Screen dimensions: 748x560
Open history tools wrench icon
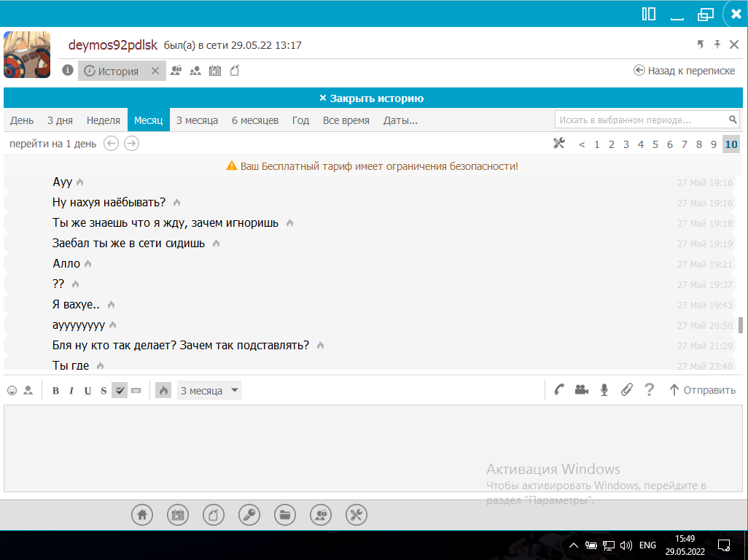(x=559, y=143)
